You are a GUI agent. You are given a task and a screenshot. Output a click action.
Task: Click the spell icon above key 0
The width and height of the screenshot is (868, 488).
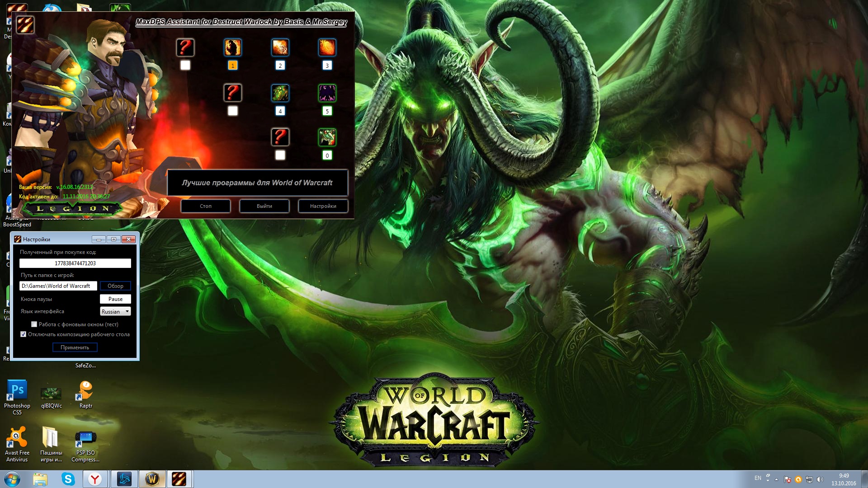pyautogui.click(x=327, y=137)
